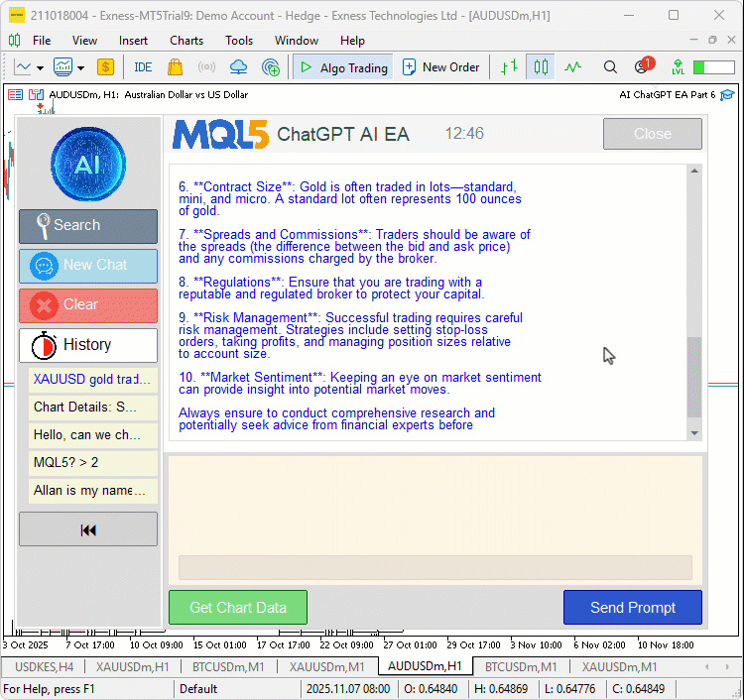Click the 12:46 time label
Viewport: 744px width, 700px height.
[x=464, y=134]
